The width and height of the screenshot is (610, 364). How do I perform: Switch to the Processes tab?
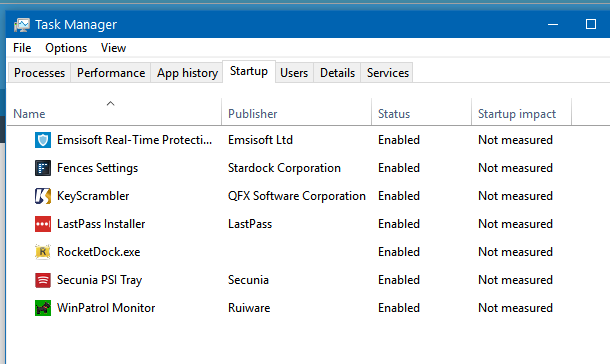point(39,73)
